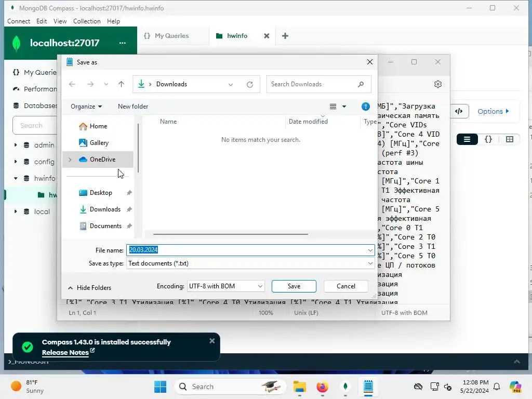
Task: Expand the File name dropdown
Action: point(370,250)
